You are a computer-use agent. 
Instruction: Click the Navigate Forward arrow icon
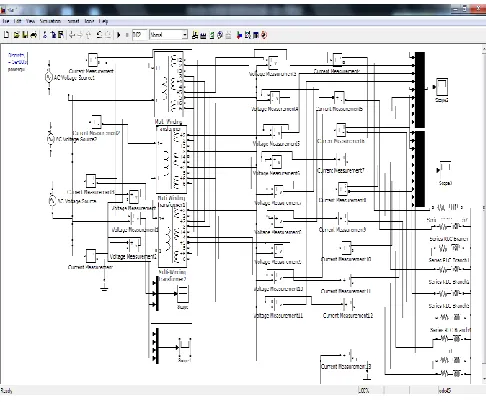tap(80, 35)
